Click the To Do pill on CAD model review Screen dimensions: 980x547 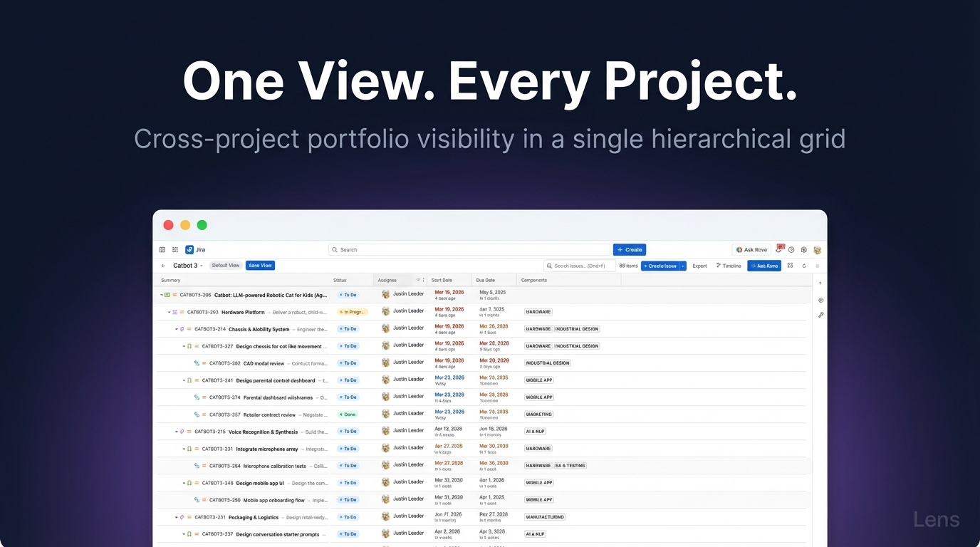pos(348,363)
